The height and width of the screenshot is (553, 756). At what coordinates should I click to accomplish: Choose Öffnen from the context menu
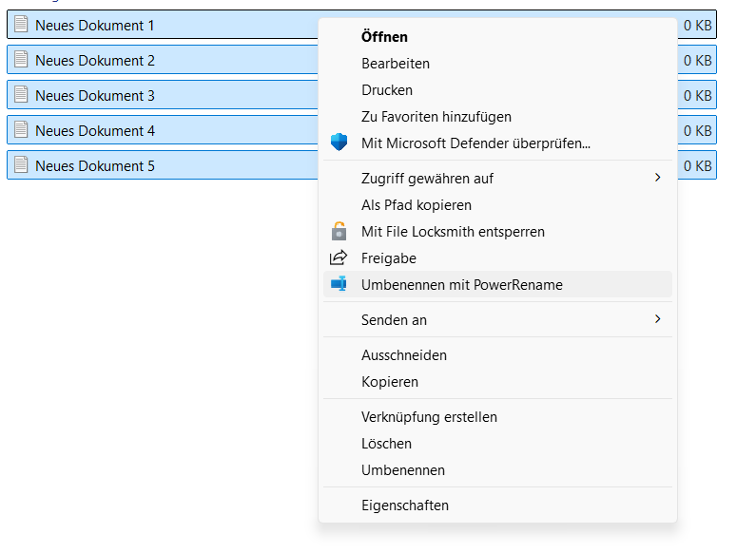384,37
